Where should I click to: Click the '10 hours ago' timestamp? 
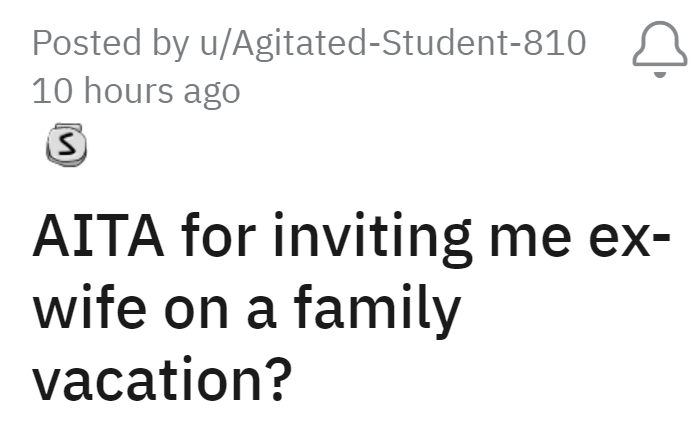click(x=136, y=92)
